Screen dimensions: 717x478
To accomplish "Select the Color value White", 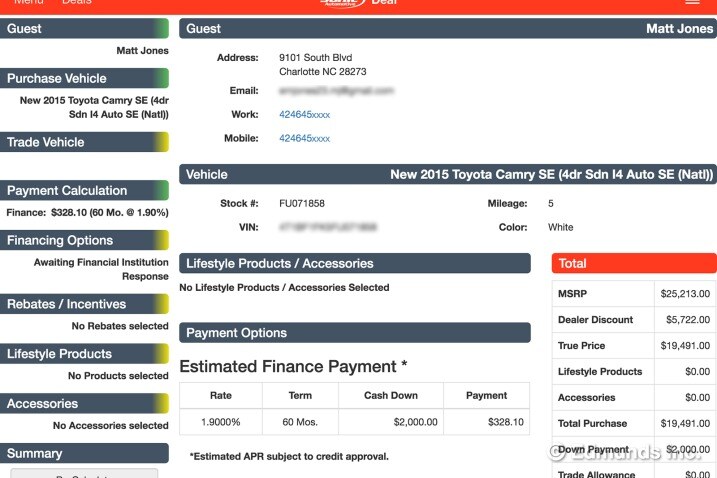I will click(x=561, y=227).
